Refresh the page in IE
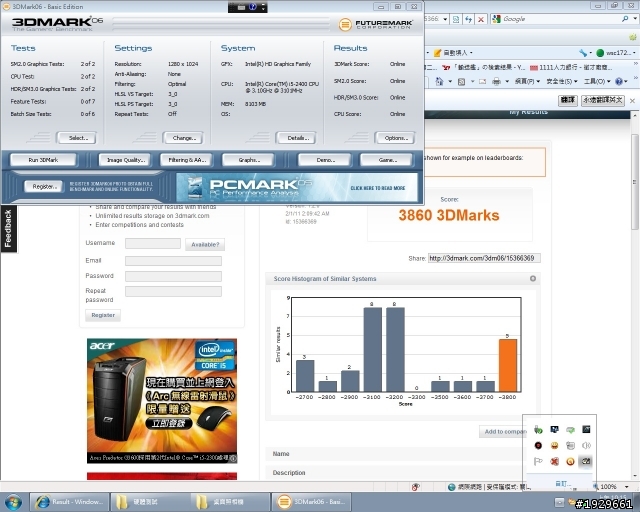Viewport: 640px width, 512px height. tap(469, 19)
